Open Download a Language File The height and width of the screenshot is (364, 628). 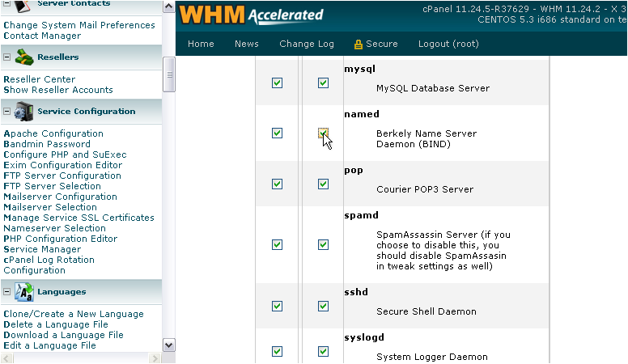point(63,335)
